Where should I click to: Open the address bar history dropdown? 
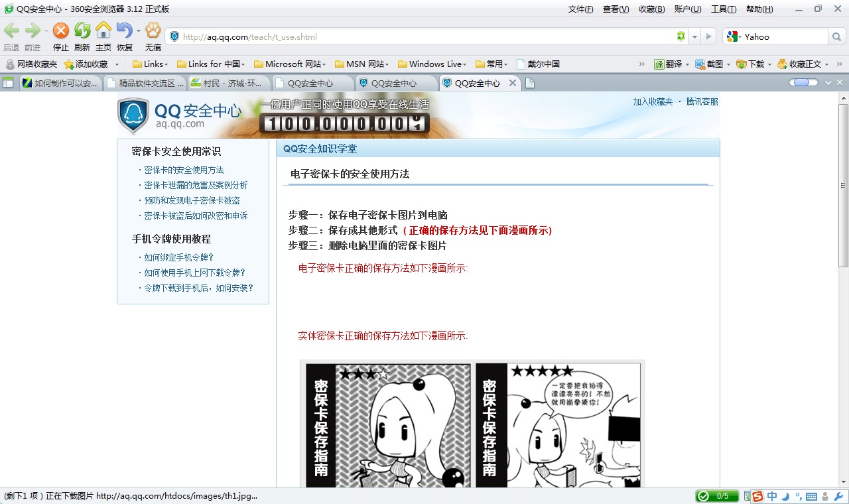pyautogui.click(x=694, y=37)
